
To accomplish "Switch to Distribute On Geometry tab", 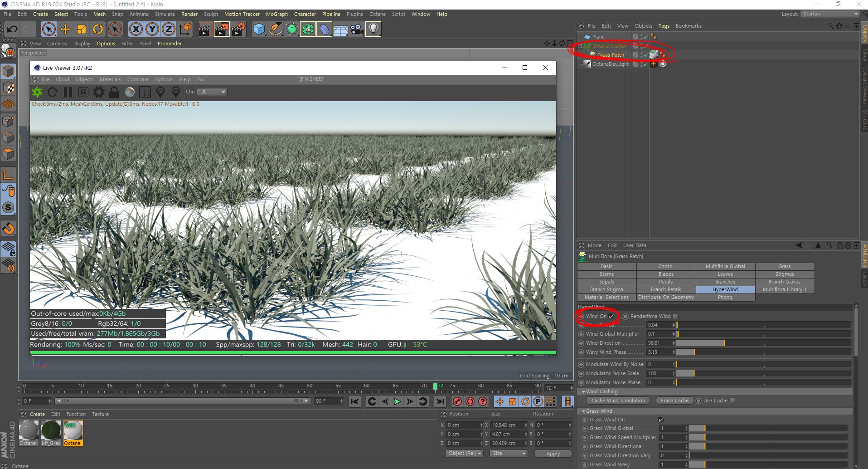I will pos(666,297).
